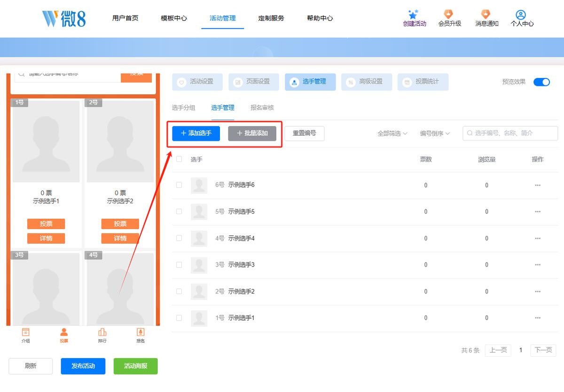
Task: Open more actions for 示例选手3
Action: [538, 265]
